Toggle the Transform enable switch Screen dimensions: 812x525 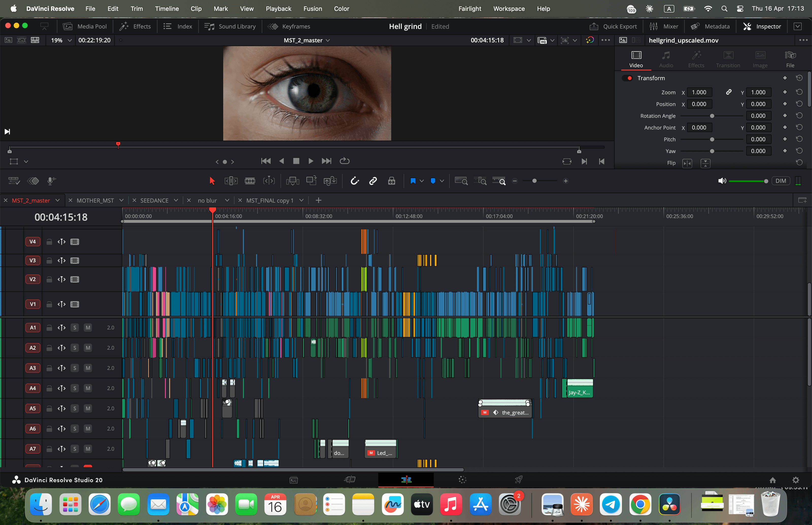coord(627,78)
